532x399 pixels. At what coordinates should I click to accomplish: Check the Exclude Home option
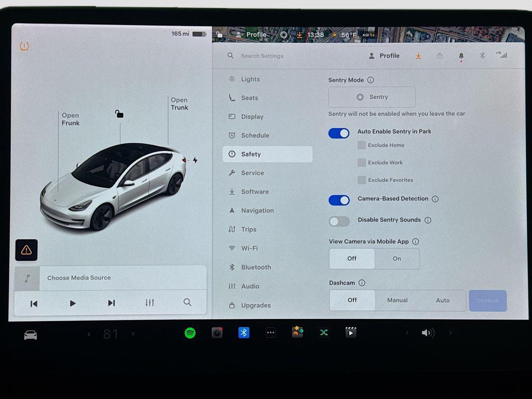[x=362, y=145]
